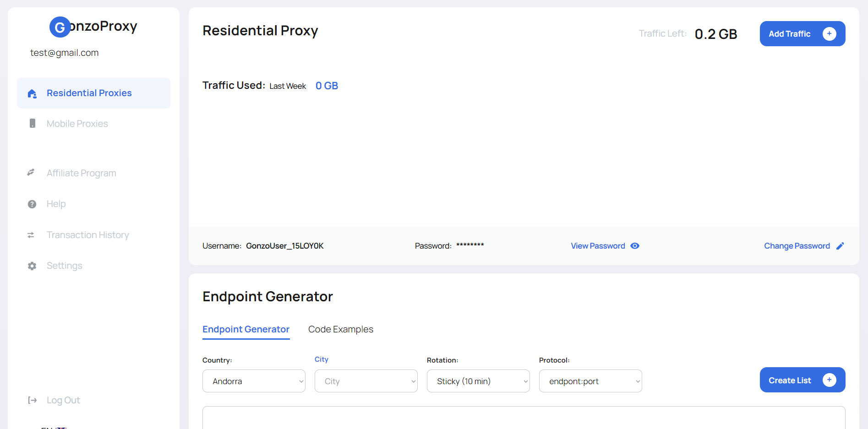Click the GonzoProxy logo circle

(x=60, y=27)
